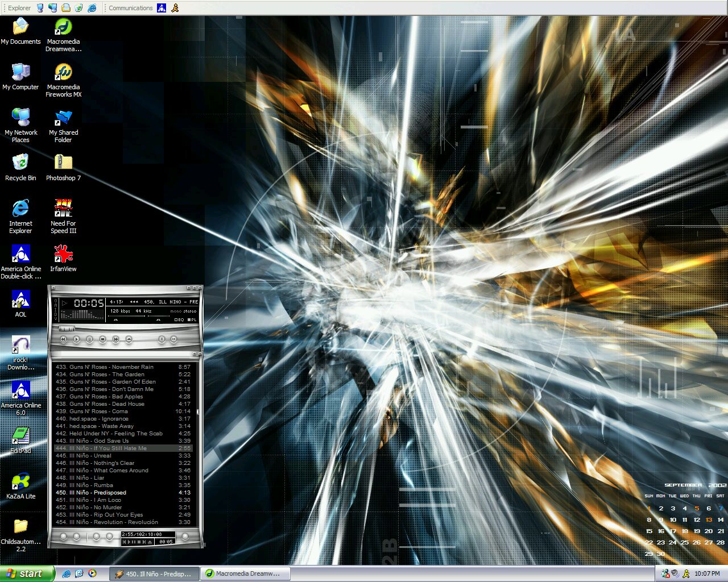The image size is (728, 582).
Task: Click the clock showing 10:07 PM
Action: point(707,573)
